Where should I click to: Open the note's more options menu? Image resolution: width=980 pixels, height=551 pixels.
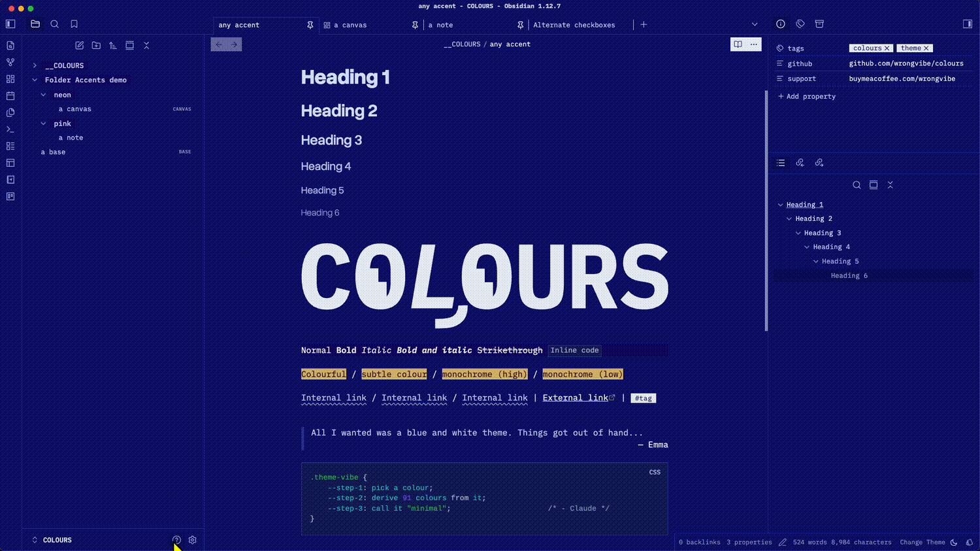click(x=754, y=44)
